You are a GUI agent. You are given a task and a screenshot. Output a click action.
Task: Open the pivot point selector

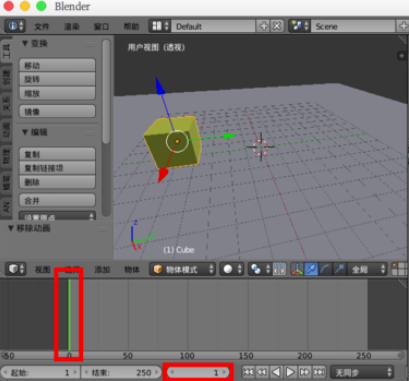[260, 269]
